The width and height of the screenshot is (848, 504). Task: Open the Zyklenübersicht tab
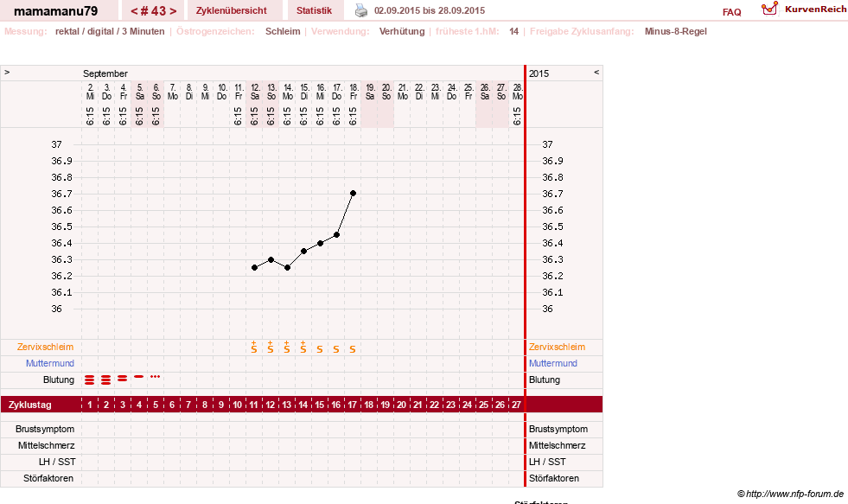pyautogui.click(x=232, y=10)
